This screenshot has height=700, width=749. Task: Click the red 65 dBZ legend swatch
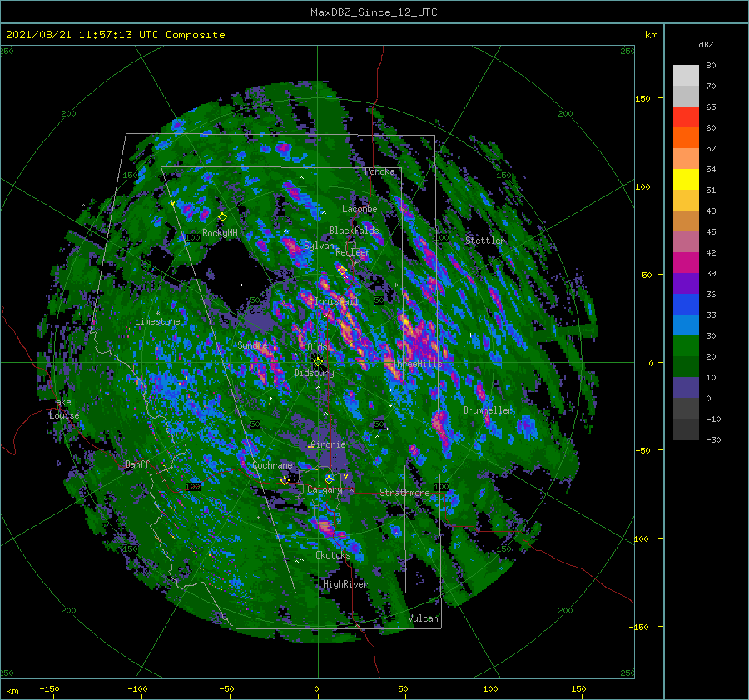click(x=686, y=117)
